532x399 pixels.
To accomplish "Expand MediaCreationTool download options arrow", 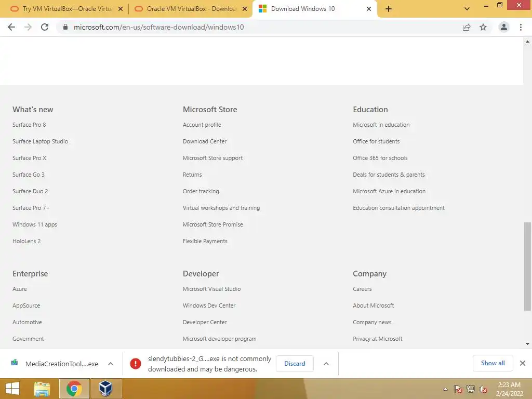I will (111, 364).
